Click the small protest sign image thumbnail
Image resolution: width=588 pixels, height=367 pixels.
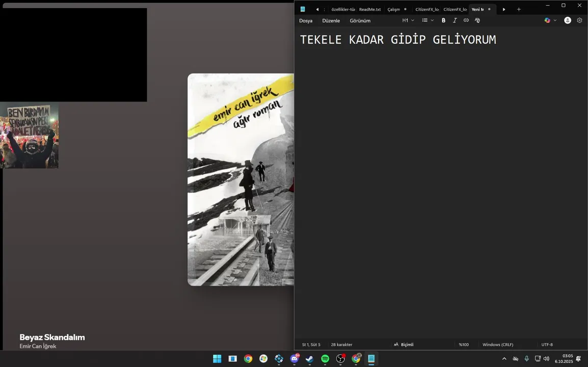coord(29,136)
